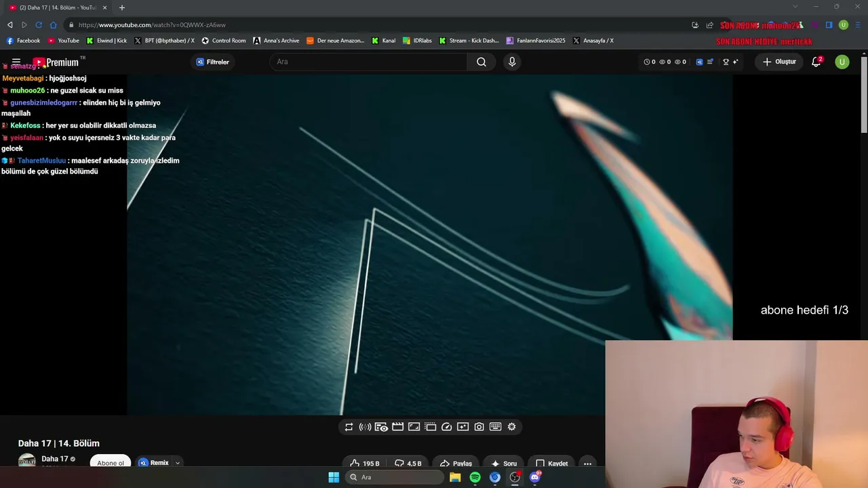Go back in the browser history
The width and height of the screenshot is (868, 488).
[x=9, y=25]
